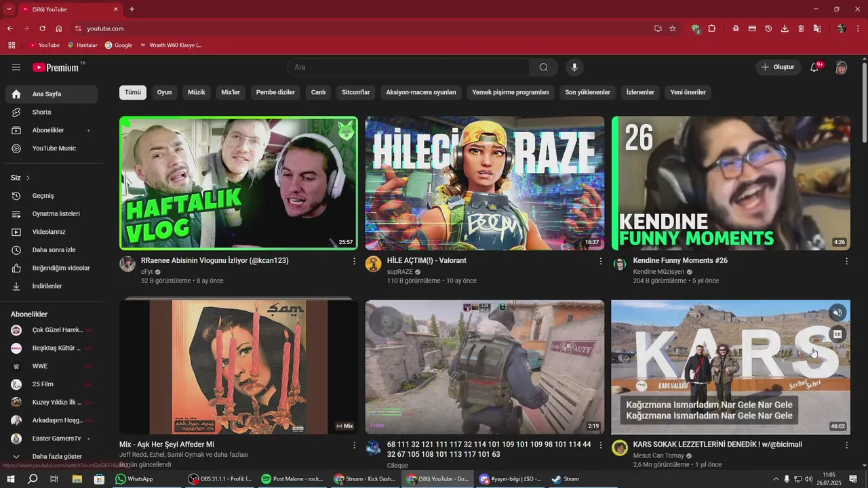Open the notifications bell
This screenshot has width=868, height=488.
point(815,67)
